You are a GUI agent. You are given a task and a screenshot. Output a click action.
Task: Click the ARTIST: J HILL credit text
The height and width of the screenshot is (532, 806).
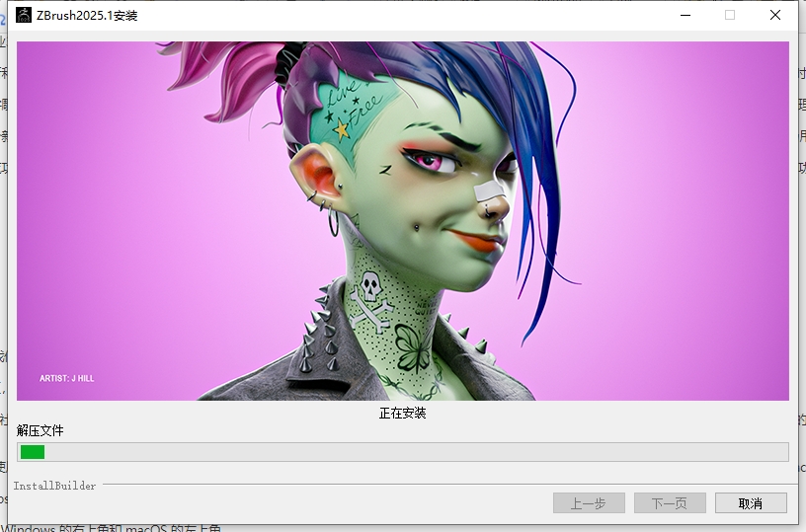(67, 378)
